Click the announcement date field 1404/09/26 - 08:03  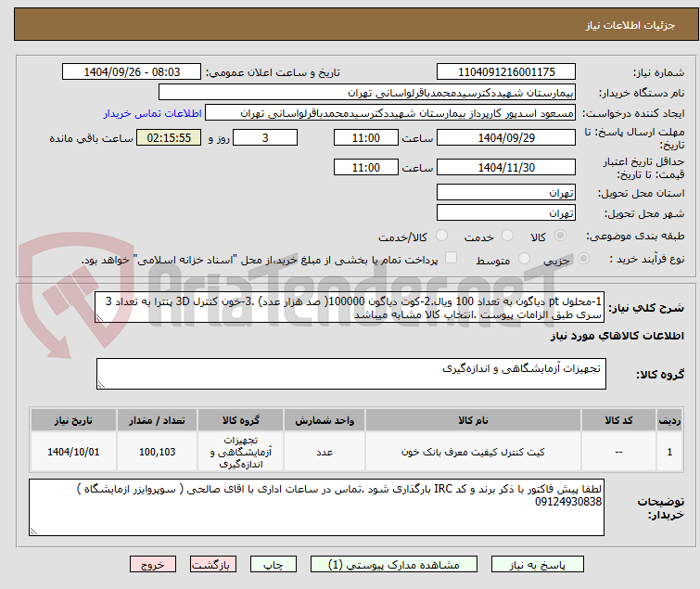[x=132, y=72]
